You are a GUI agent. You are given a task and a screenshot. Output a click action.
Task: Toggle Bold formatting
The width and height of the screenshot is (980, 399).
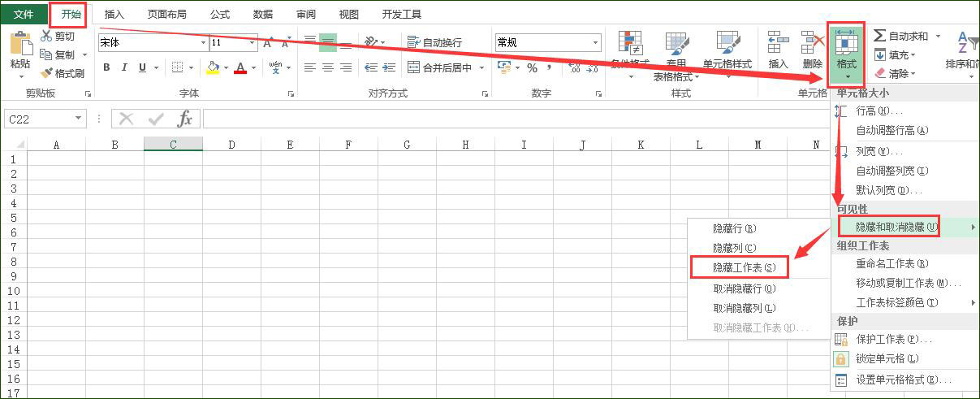tap(106, 67)
